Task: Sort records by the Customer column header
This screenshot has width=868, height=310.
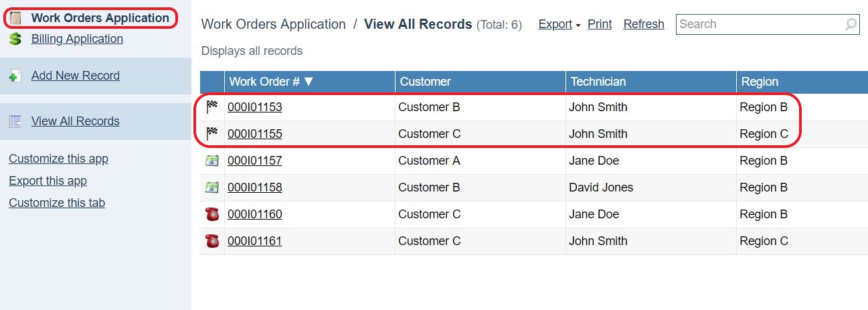Action: pyautogui.click(x=426, y=82)
